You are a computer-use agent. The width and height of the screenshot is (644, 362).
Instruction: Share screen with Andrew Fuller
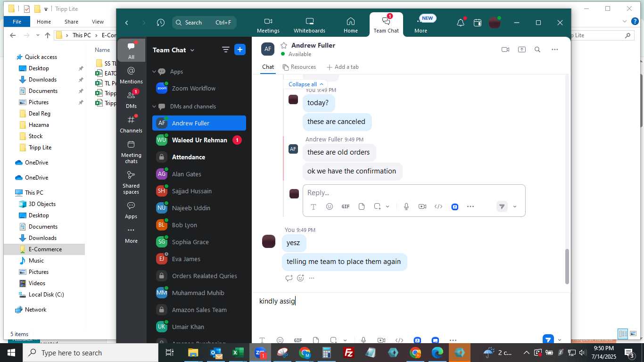[521, 49]
